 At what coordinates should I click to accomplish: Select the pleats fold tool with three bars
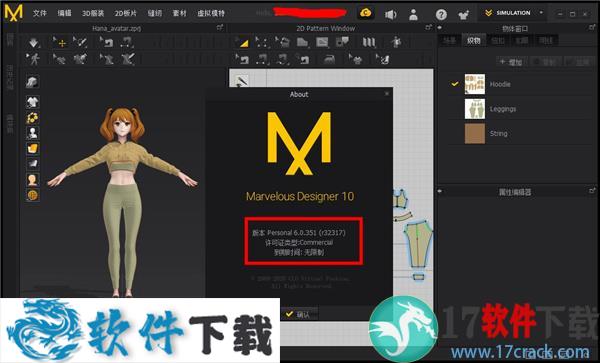(x=369, y=42)
